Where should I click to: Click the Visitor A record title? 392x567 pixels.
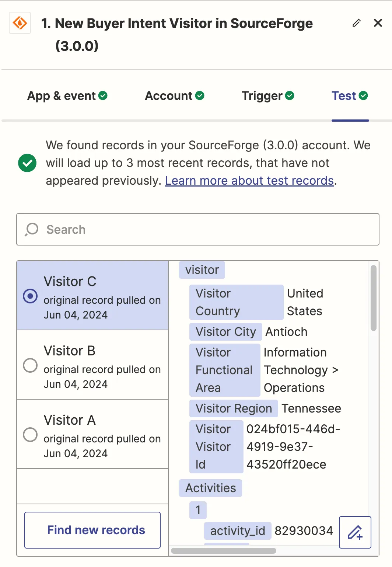(x=70, y=420)
